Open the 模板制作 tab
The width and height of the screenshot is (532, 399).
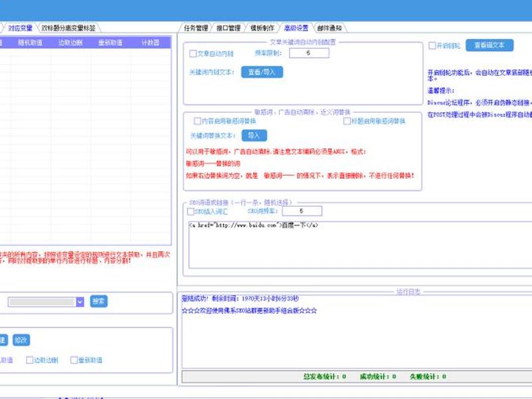262,28
